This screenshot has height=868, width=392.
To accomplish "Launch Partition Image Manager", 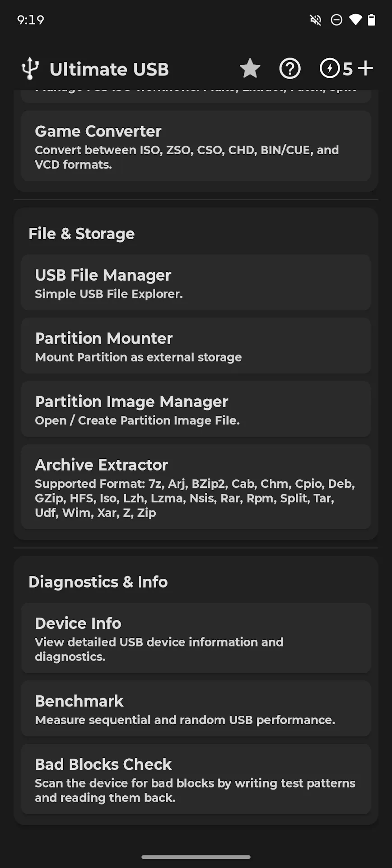I will coord(196,409).
